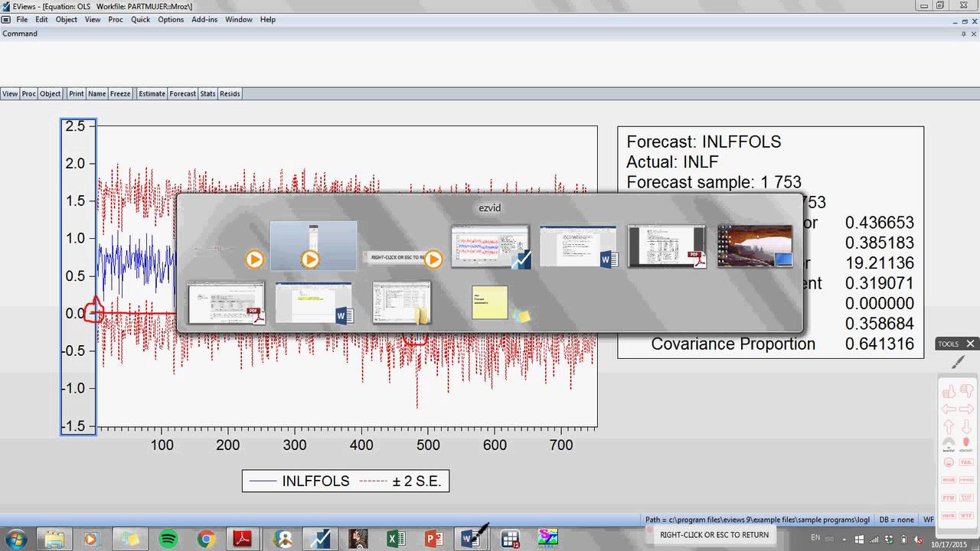Switch to bottom-row Word document thumbnail
This screenshot has height=551, width=980.
pos(314,302)
